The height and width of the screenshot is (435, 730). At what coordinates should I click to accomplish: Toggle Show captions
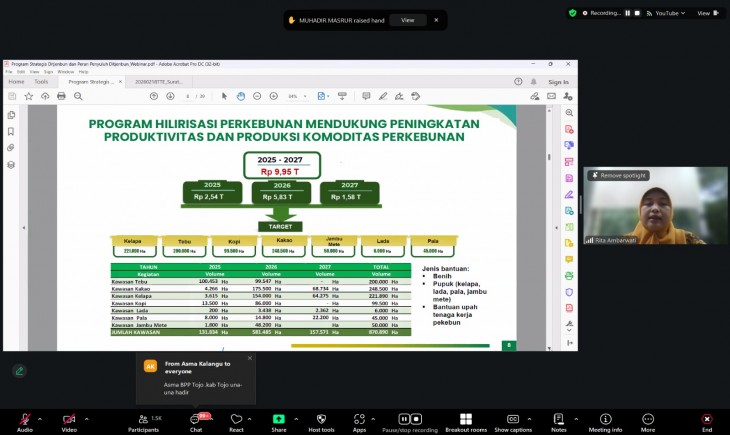(513, 422)
